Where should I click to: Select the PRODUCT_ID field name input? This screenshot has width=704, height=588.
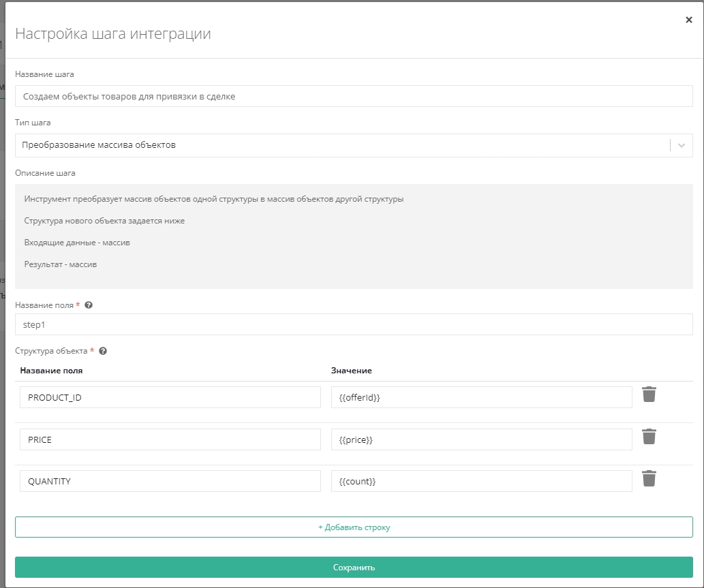170,398
